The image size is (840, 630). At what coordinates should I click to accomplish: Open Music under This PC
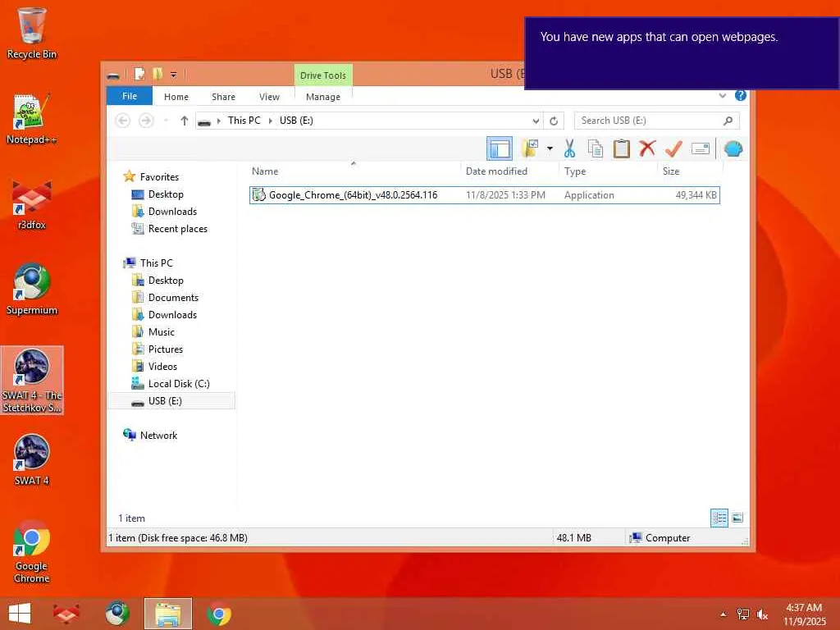162,331
